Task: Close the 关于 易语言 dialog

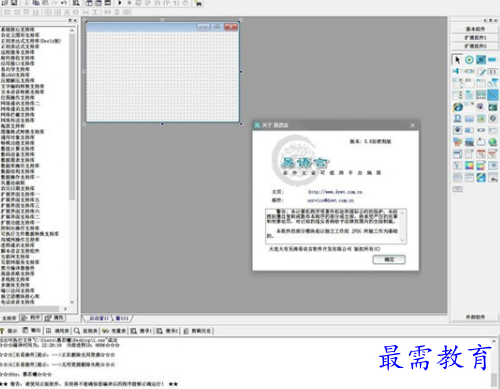Action: coord(412,125)
